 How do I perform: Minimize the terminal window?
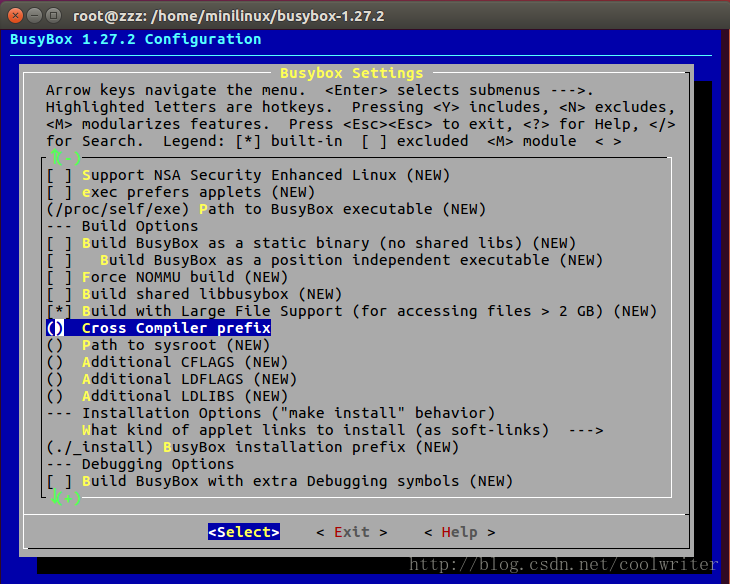pyautogui.click(x=34, y=15)
